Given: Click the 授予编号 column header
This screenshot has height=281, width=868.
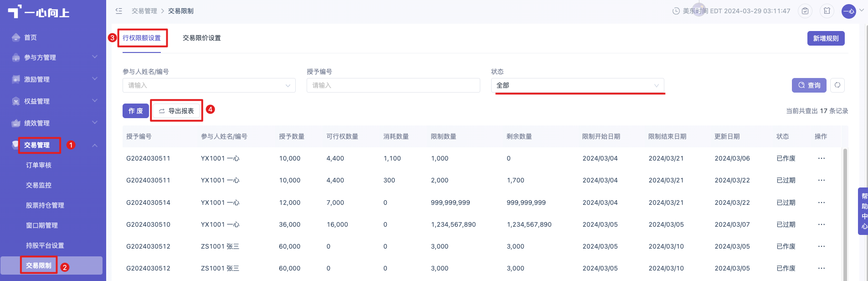Looking at the screenshot, I should 139,136.
